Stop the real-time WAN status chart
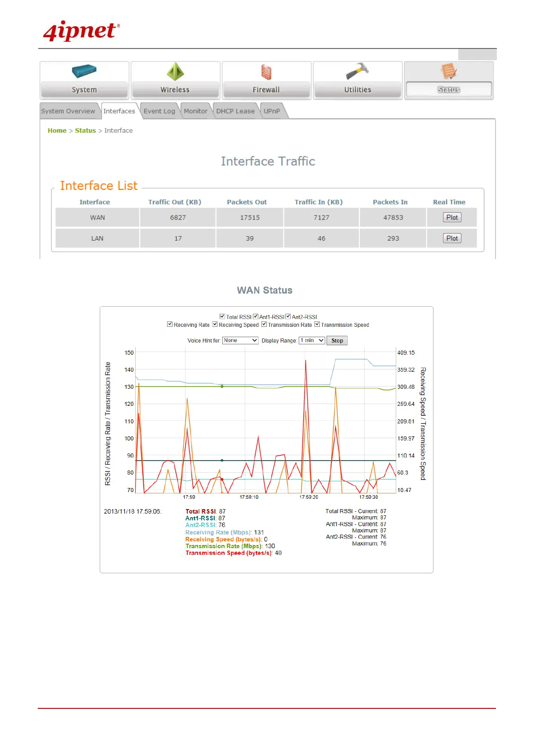 337,341
